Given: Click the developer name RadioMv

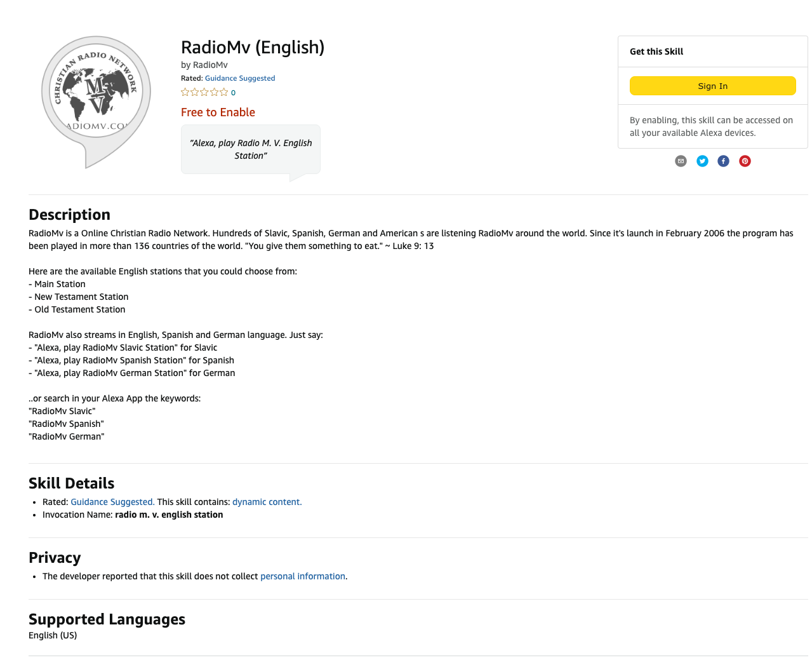Looking at the screenshot, I should coord(210,64).
